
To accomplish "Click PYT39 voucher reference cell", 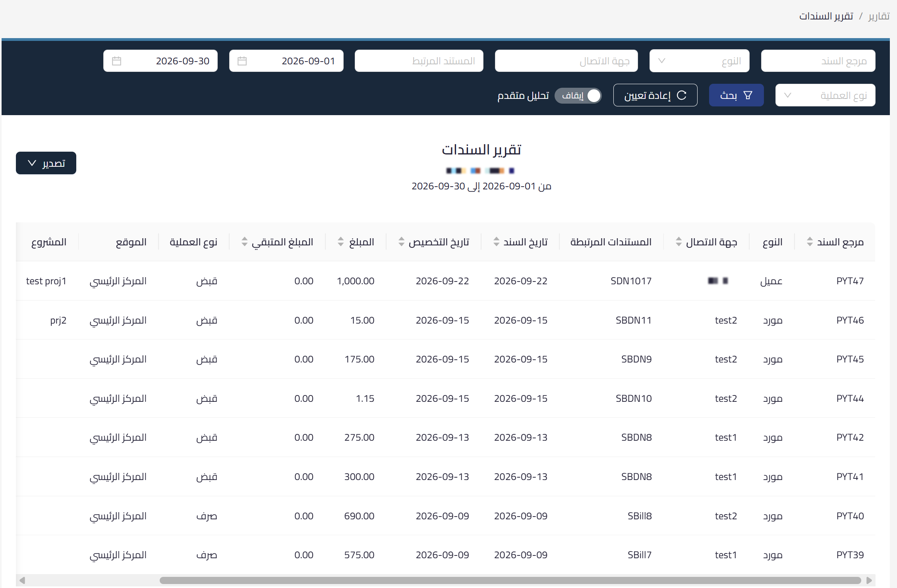I will click(850, 555).
